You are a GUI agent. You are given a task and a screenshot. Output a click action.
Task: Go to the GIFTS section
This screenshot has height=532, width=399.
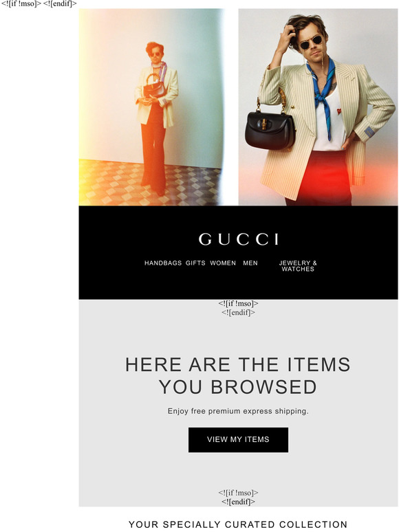click(x=195, y=263)
